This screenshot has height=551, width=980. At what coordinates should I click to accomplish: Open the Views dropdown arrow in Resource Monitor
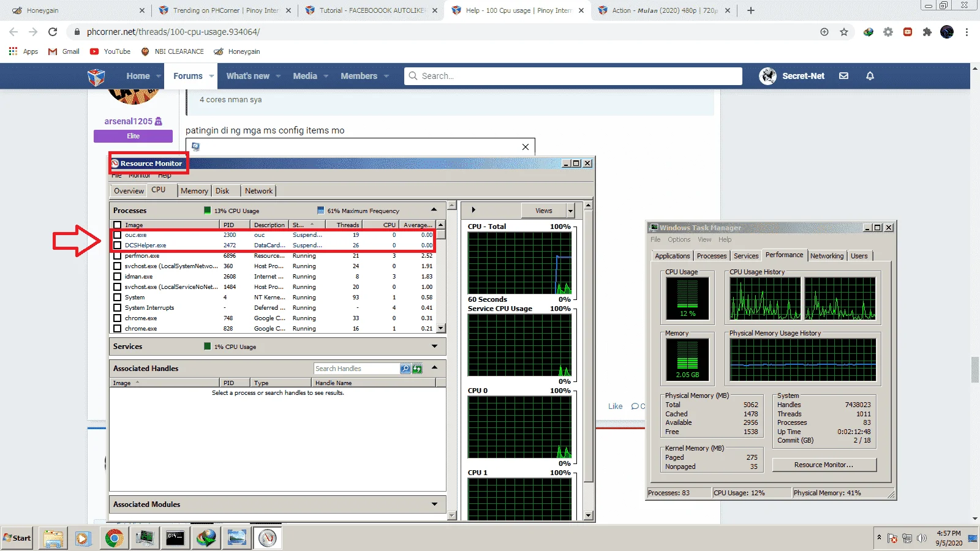pos(570,211)
